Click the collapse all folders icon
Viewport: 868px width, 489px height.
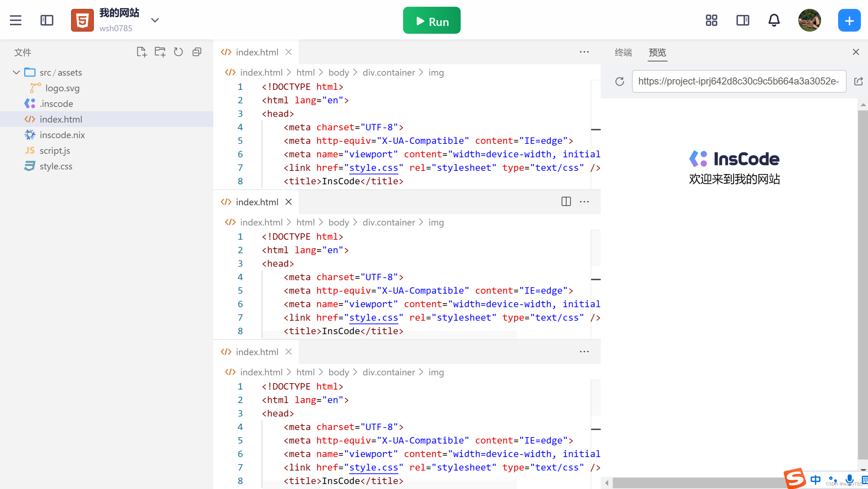[197, 52]
